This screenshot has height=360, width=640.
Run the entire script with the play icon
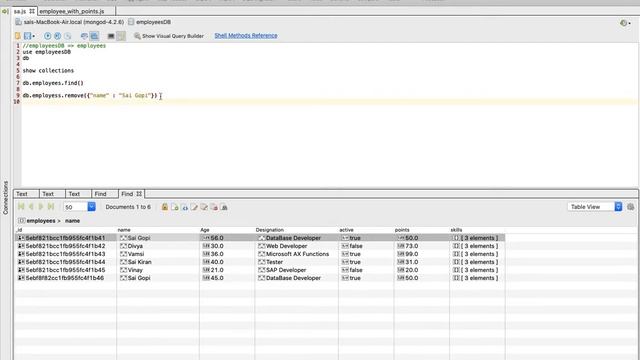click(x=47, y=36)
